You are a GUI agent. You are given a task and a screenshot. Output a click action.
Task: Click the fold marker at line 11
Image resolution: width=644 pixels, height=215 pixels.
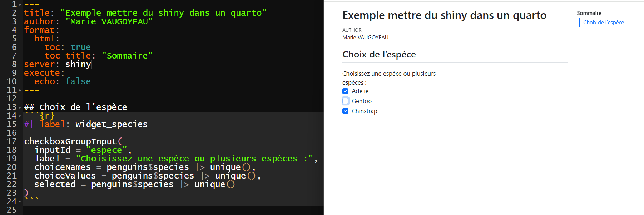(20, 90)
